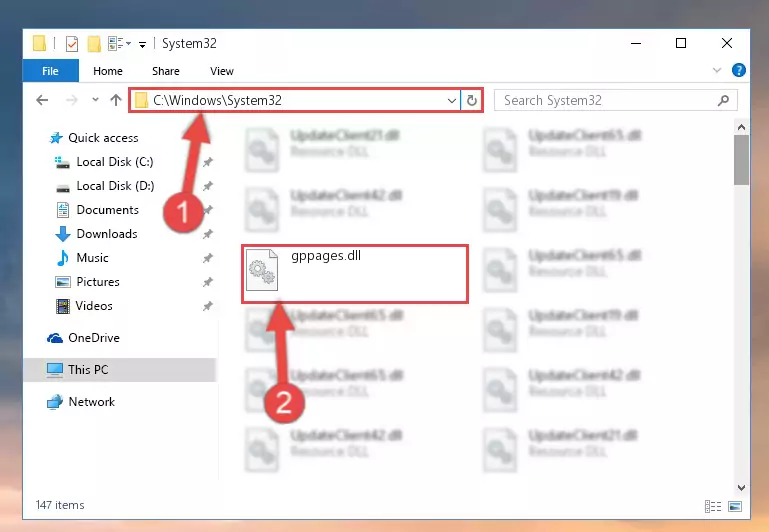769x532 pixels.
Task: Select Quick access in navigation pane
Action: click(103, 138)
